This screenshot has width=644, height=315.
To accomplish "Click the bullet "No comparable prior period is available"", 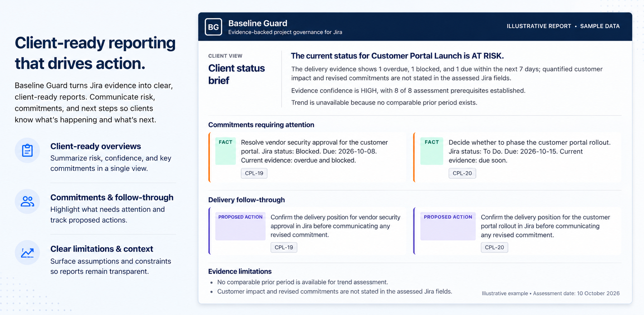I will pos(302,282).
